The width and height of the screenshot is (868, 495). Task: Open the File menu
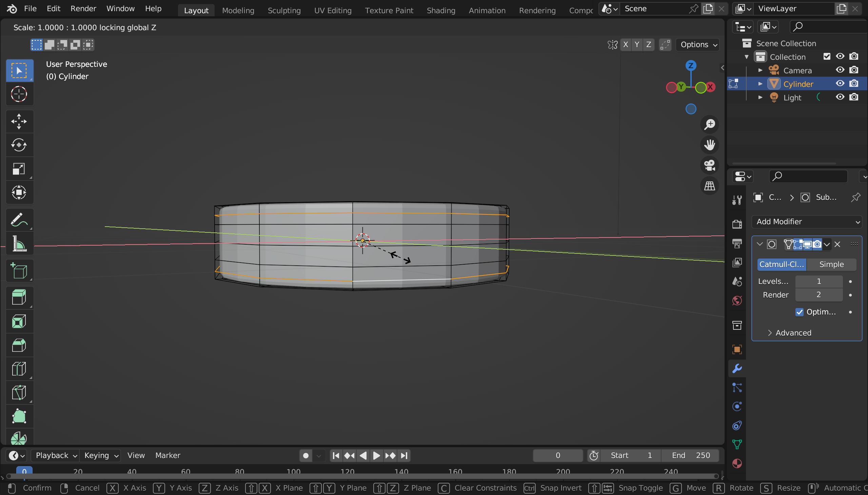point(30,8)
